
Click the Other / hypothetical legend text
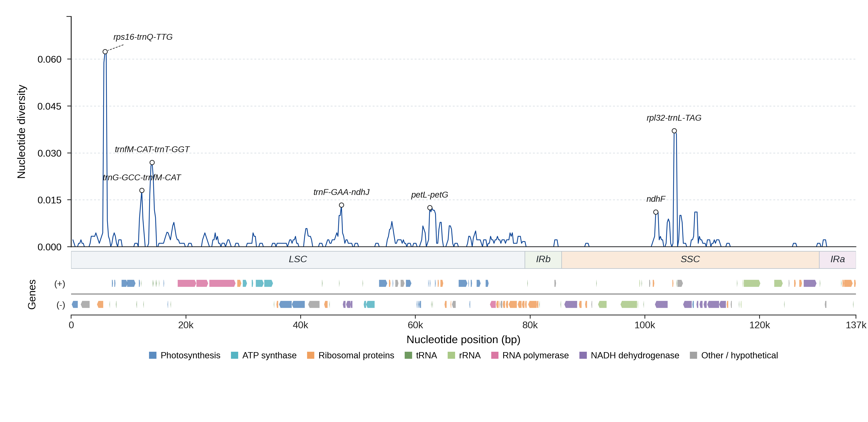(x=740, y=356)
